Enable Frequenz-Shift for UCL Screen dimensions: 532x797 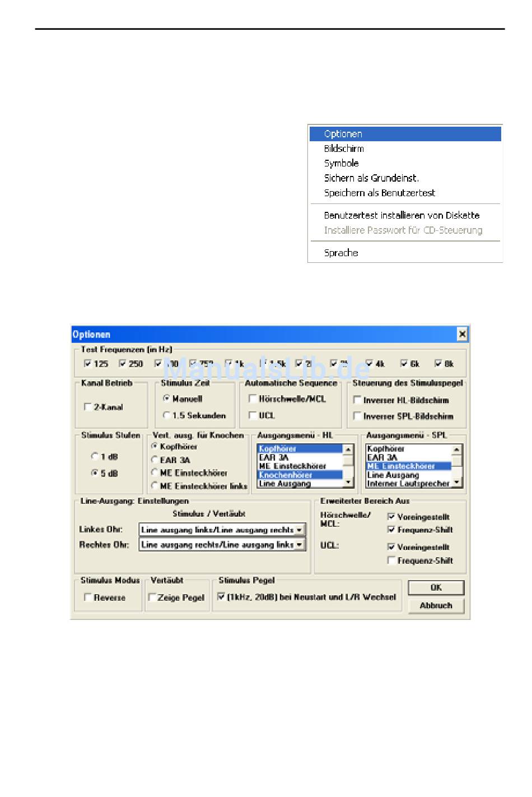pos(391,560)
